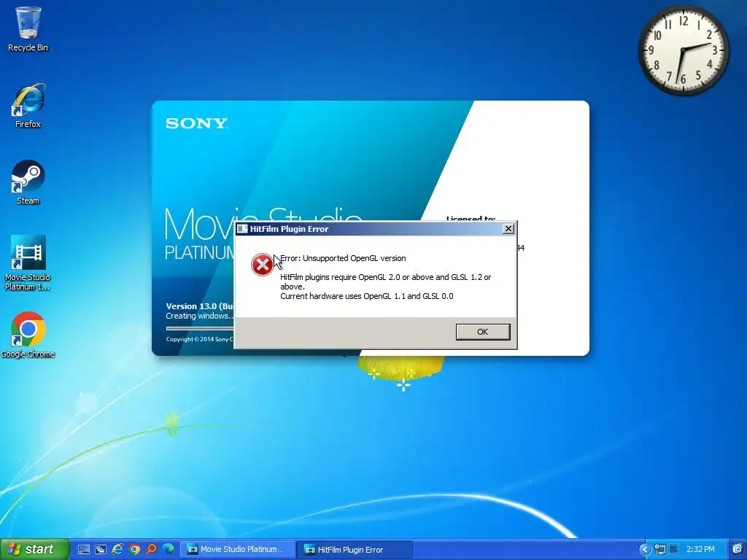Click 'Current hardware uses OpenGL 1.1' line
This screenshot has width=747, height=560.
(x=367, y=296)
